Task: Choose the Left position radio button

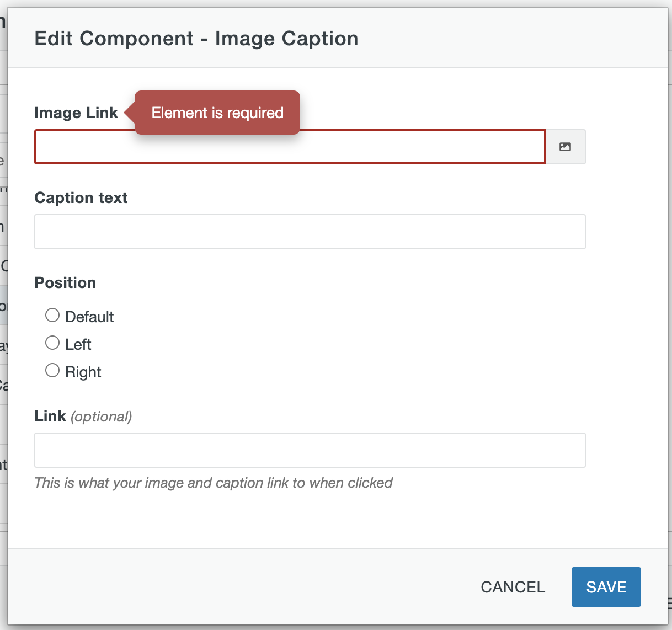Action: click(52, 343)
